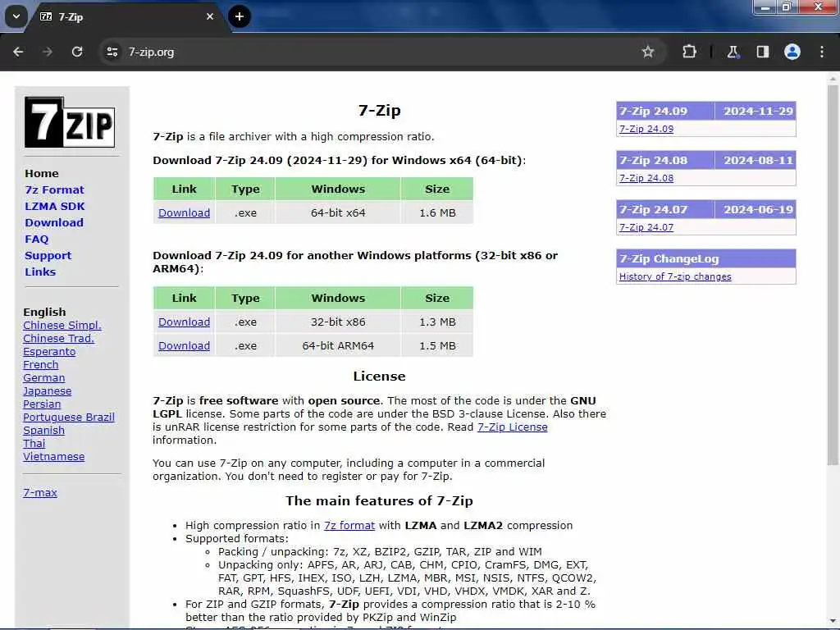
Task: Click the 7-ZIP logo image
Action: 70,122
